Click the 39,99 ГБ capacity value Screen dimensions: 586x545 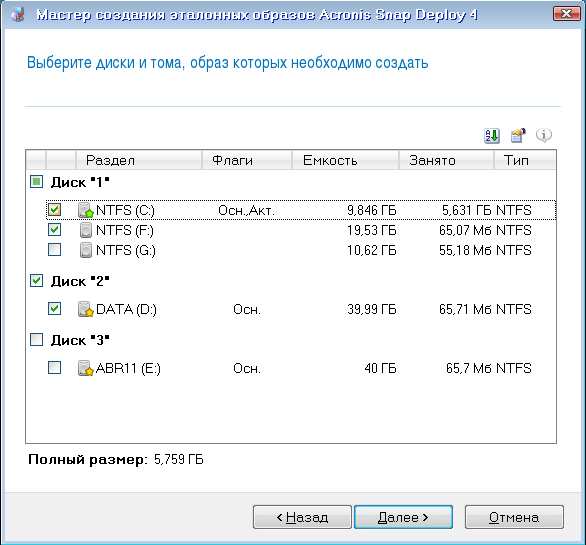[x=371, y=309]
